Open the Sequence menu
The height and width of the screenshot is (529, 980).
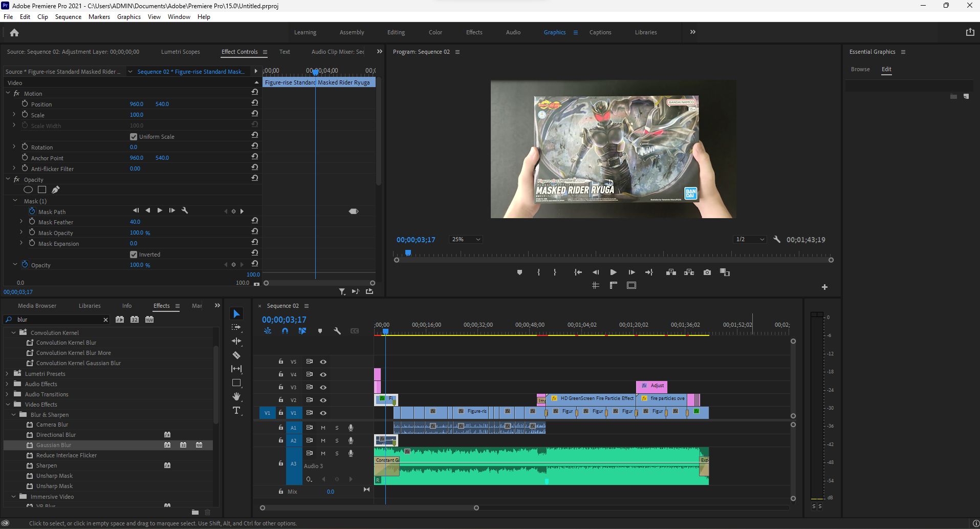click(x=68, y=16)
